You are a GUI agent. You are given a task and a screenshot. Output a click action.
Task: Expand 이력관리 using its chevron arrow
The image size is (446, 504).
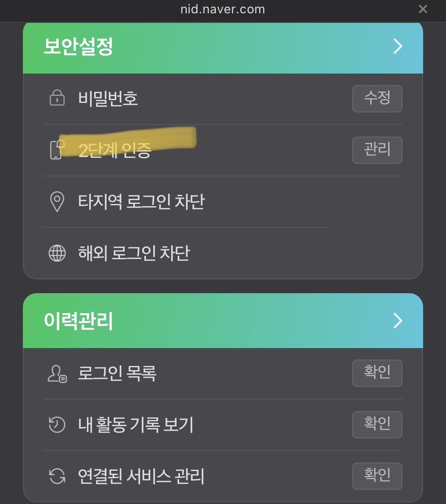coord(398,321)
